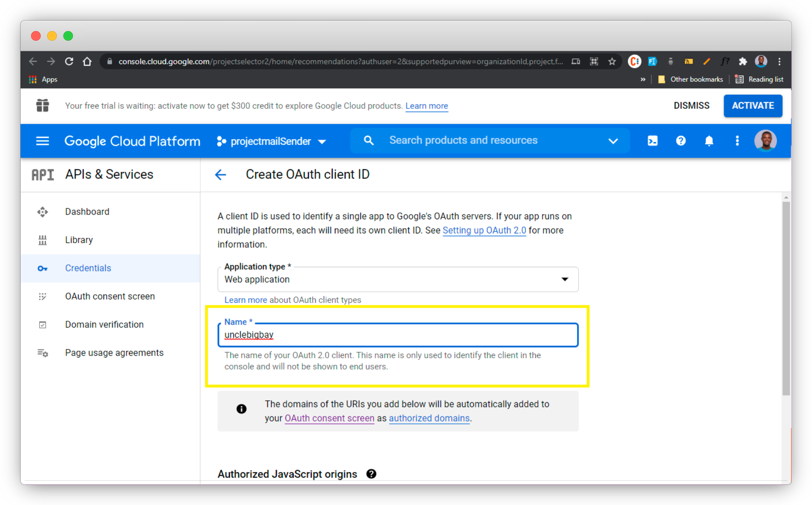The image size is (812, 505).
Task: Open the navigation hamburger menu
Action: point(42,141)
